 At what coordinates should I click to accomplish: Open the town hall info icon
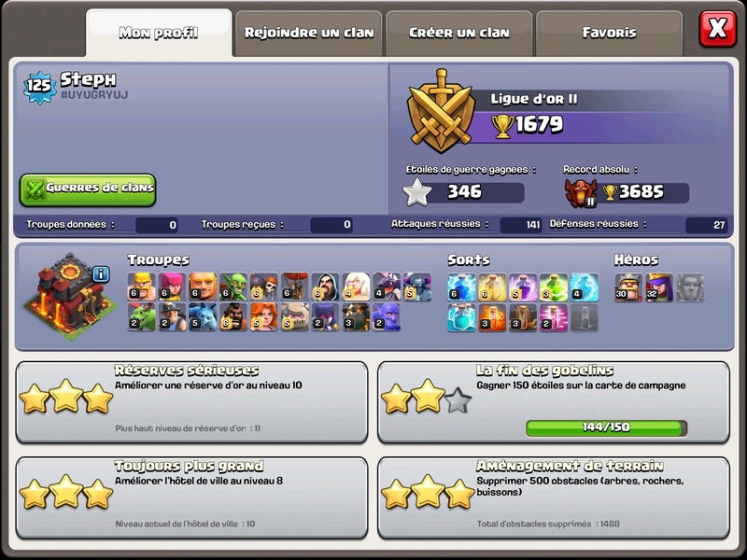(x=101, y=274)
